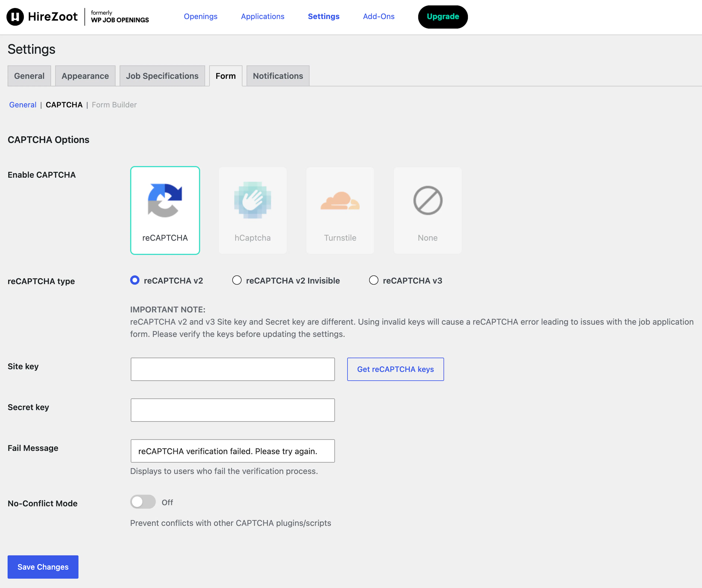Viewport: 702px width, 588px height.
Task: Open the Notifications tab
Action: click(278, 76)
